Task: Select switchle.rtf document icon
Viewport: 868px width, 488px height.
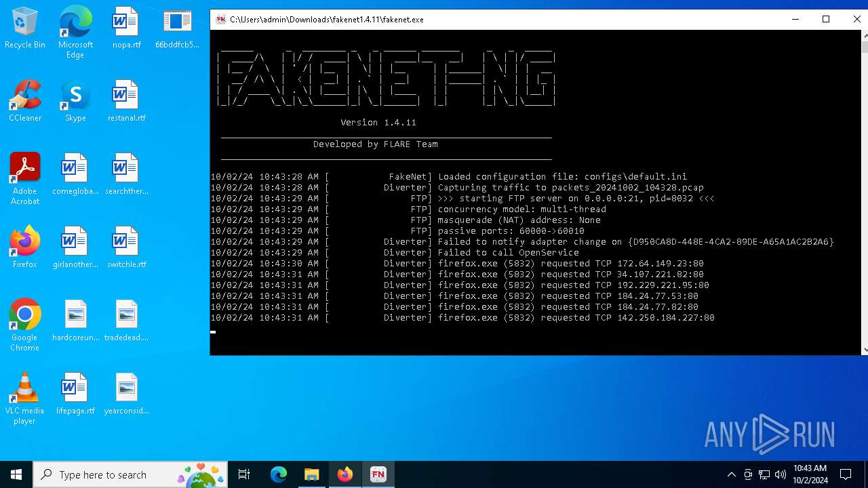Action: coord(126,248)
